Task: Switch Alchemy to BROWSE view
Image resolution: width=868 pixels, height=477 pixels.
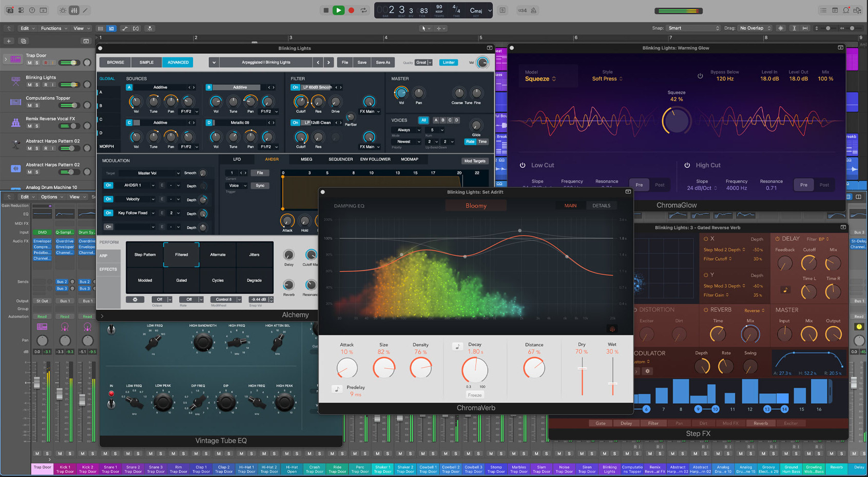Action: pyautogui.click(x=115, y=63)
